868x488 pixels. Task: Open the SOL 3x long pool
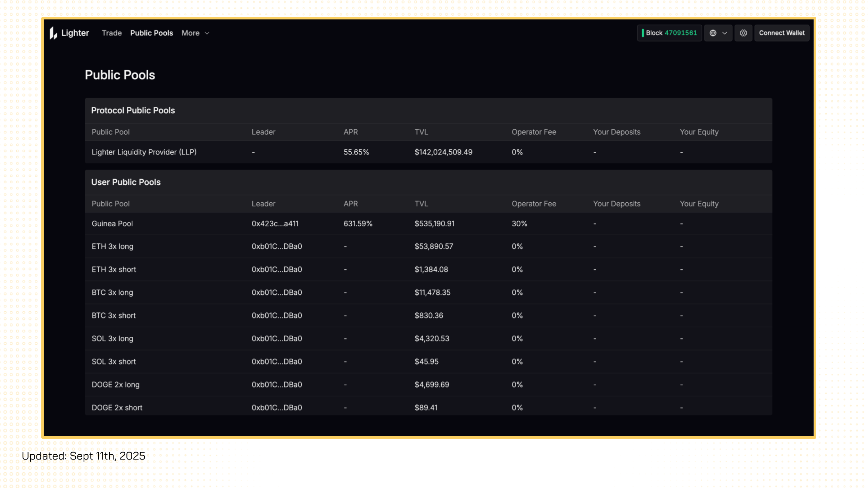112,338
